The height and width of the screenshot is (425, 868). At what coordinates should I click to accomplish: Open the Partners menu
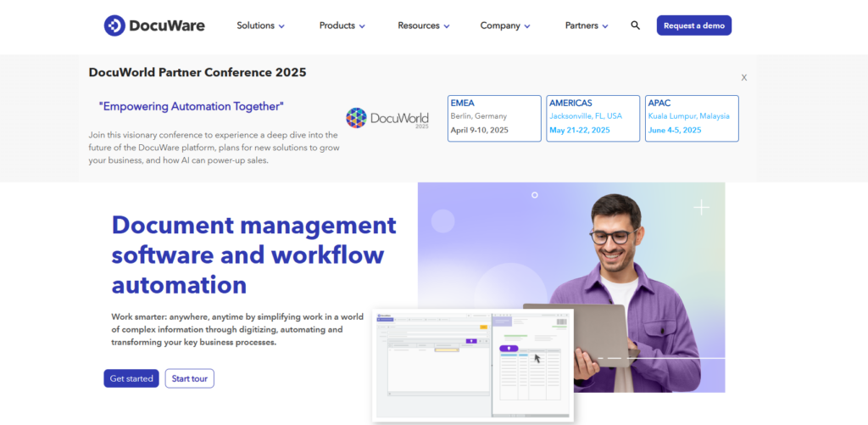pyautogui.click(x=587, y=25)
